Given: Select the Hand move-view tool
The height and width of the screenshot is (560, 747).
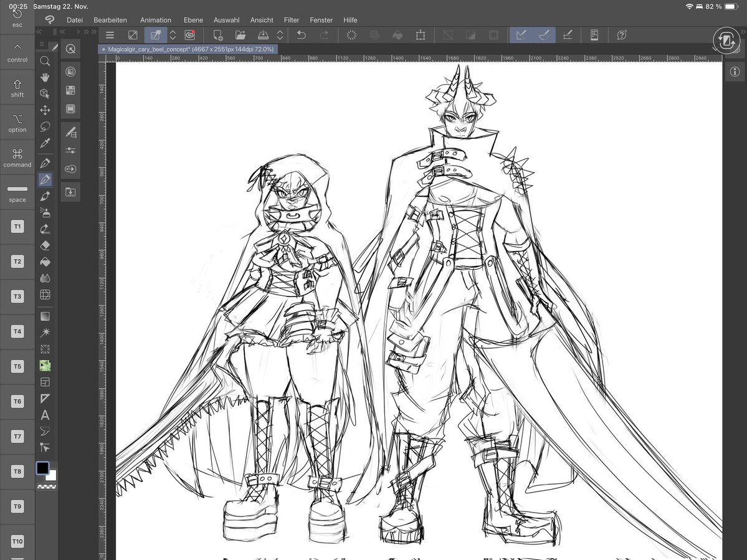Looking at the screenshot, I should [45, 77].
